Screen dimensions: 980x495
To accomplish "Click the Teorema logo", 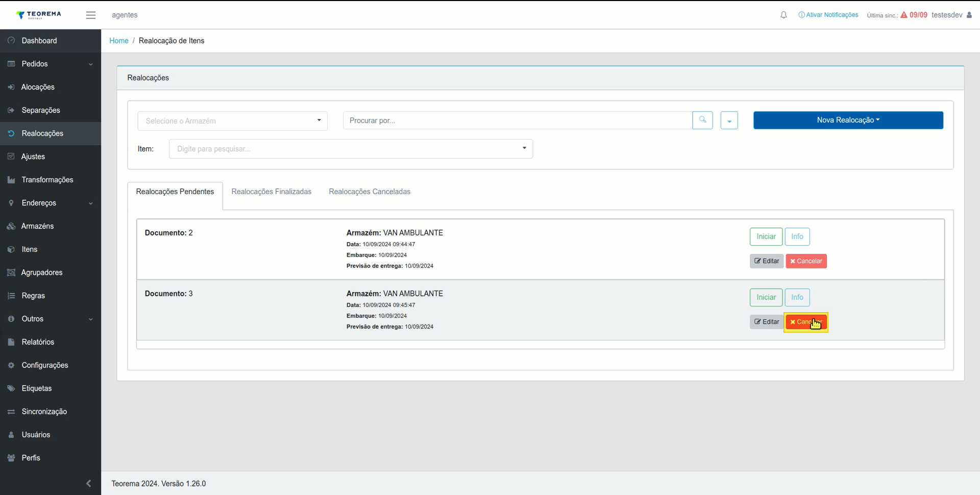I will 38,15.
